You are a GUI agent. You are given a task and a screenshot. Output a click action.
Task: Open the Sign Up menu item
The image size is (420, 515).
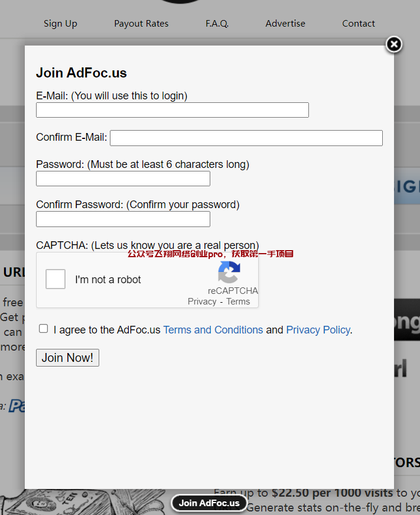(x=60, y=24)
